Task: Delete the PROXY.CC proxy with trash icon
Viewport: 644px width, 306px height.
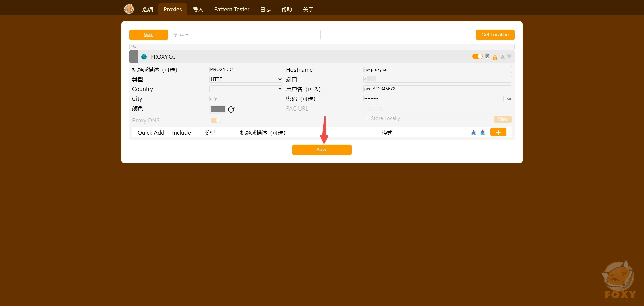Action: (495, 57)
